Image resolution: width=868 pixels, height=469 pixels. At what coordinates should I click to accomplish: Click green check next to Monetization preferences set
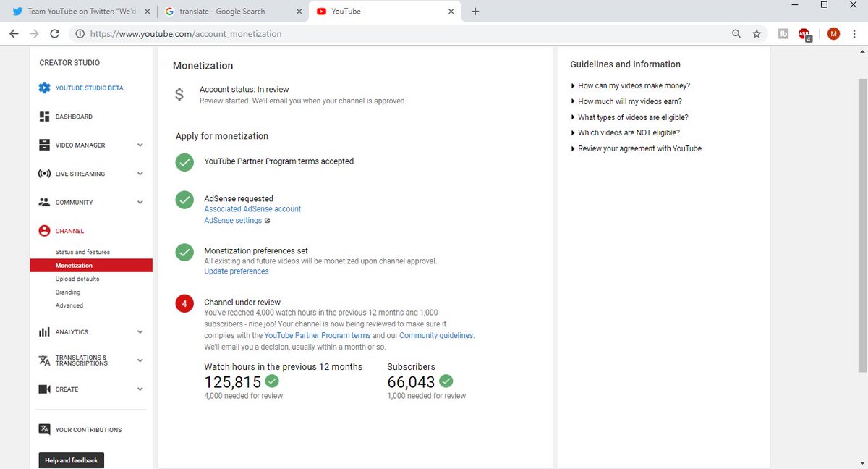184,252
